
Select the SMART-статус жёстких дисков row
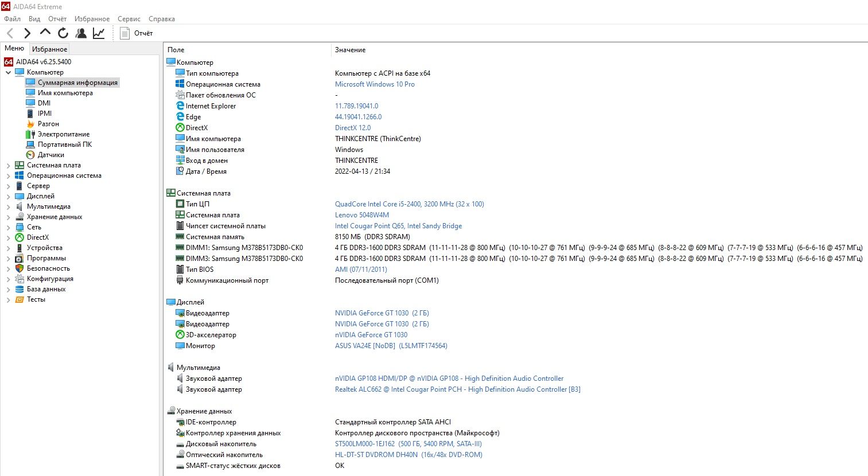pos(516,466)
